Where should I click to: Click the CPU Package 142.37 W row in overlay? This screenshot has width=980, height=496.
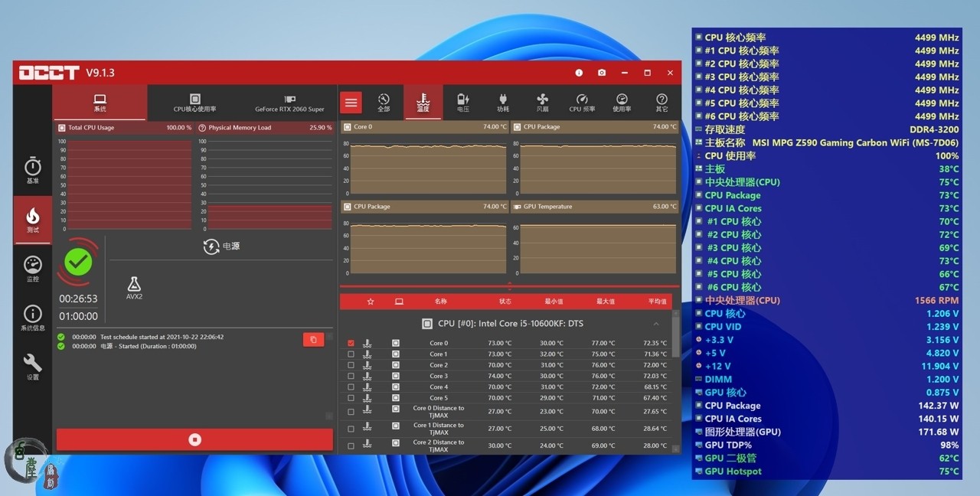[x=827, y=406]
